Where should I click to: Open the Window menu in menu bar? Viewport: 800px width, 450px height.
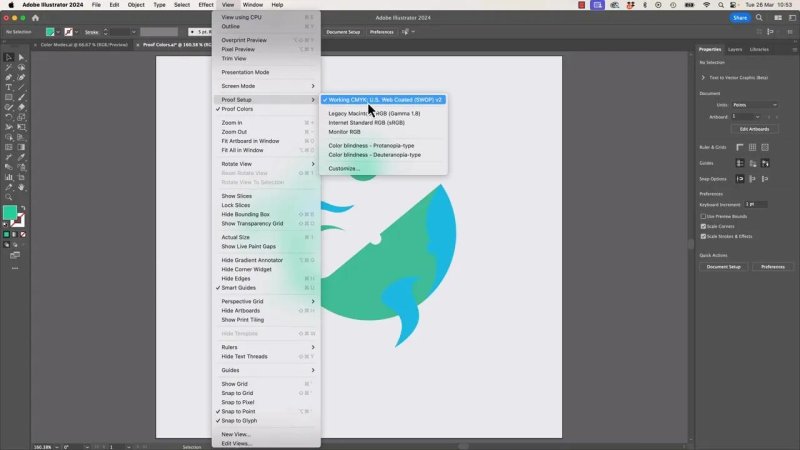pos(253,5)
